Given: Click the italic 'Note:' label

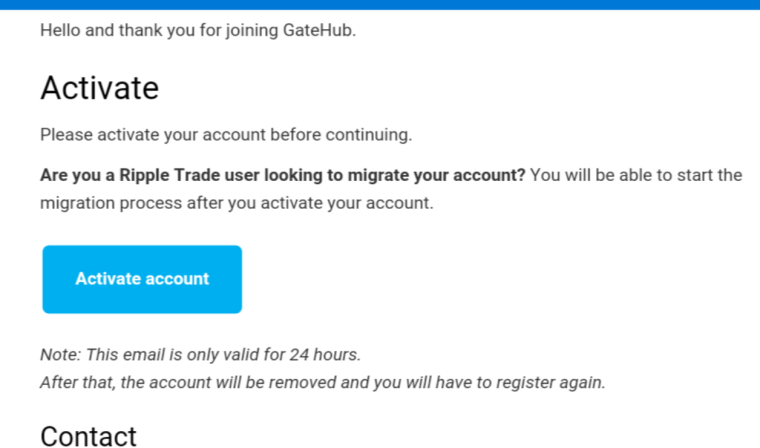Looking at the screenshot, I should click(x=60, y=355).
